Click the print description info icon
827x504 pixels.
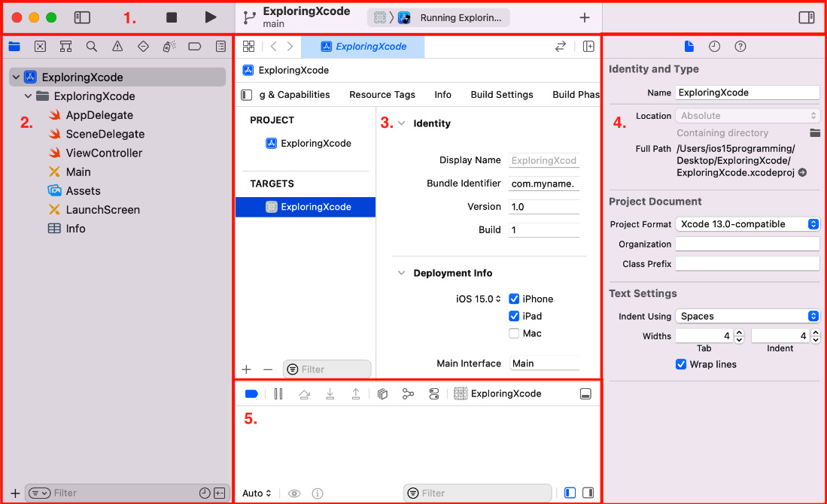click(318, 493)
